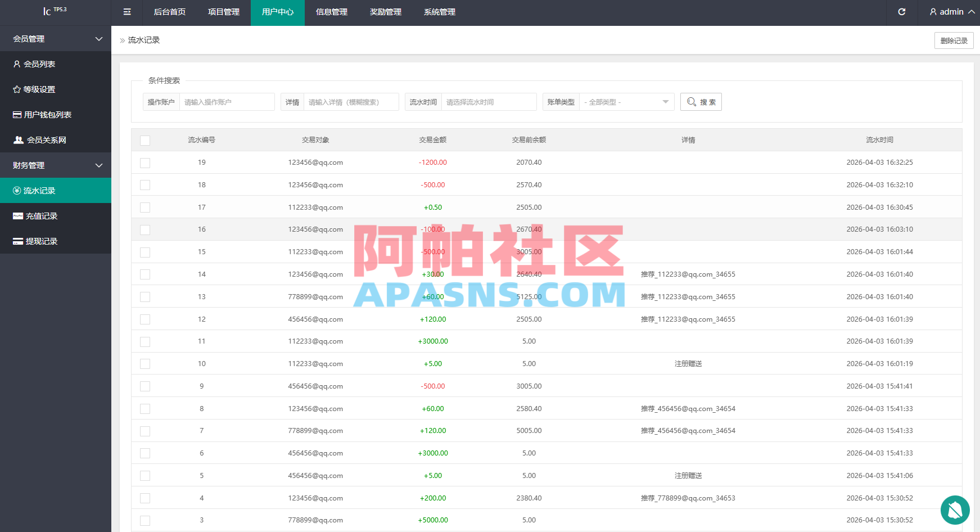Click the 会员关系网 group icon
980x532 pixels.
[x=19, y=140]
